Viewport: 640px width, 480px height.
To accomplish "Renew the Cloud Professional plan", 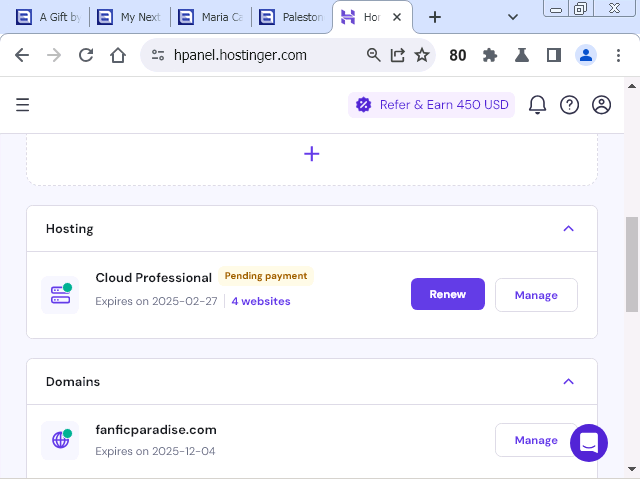I will tap(448, 294).
